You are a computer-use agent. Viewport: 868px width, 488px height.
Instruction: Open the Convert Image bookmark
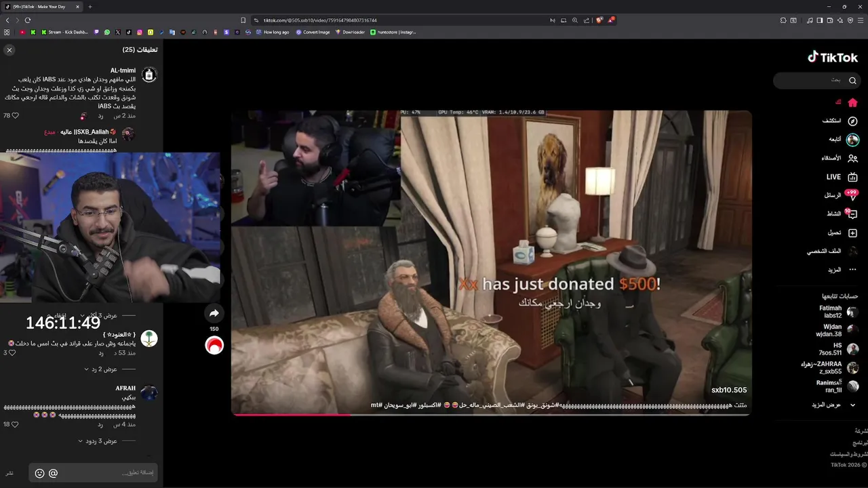tap(313, 32)
